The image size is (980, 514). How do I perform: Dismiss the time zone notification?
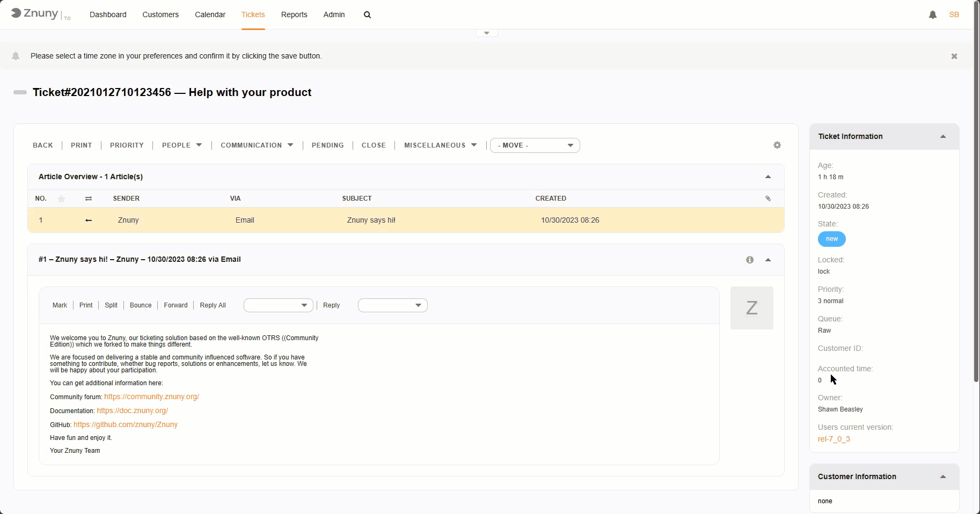point(954,56)
